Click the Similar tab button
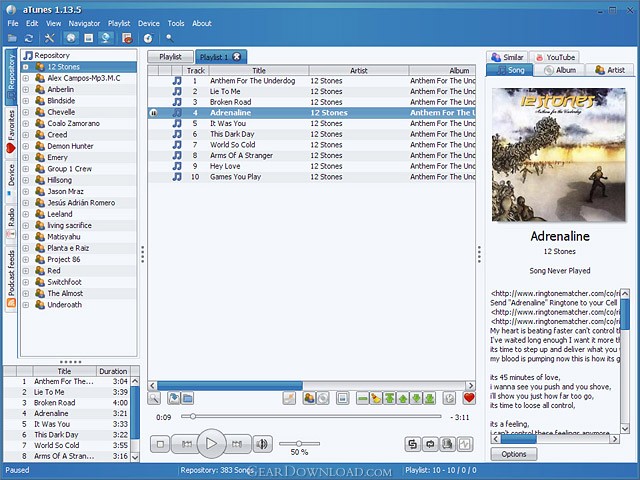The width and height of the screenshot is (640, 480). click(507, 57)
